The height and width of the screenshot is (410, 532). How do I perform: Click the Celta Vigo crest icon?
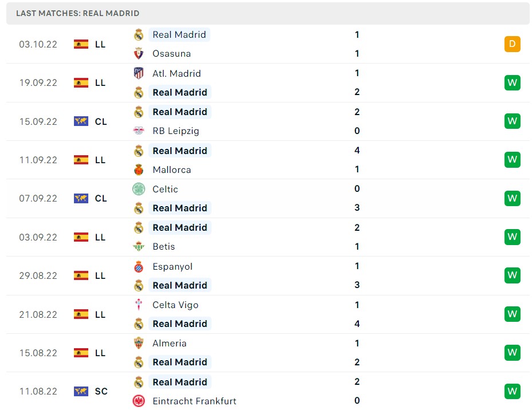pyautogui.click(x=138, y=305)
